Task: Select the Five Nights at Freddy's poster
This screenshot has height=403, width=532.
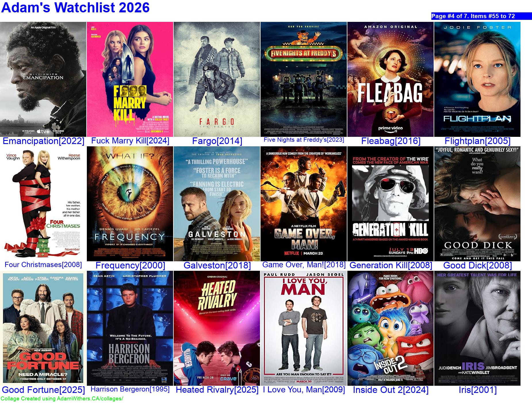Action: [304, 79]
